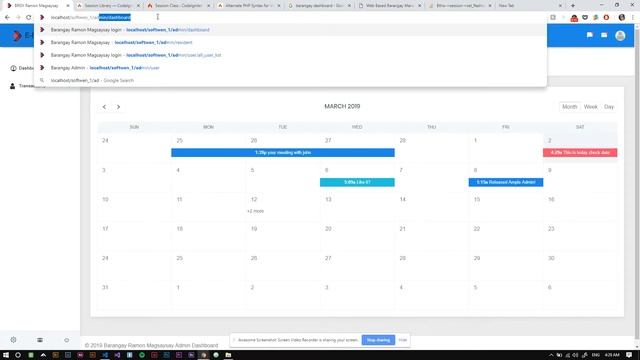Click the red badge extension icon in the toolbar

coord(574,18)
